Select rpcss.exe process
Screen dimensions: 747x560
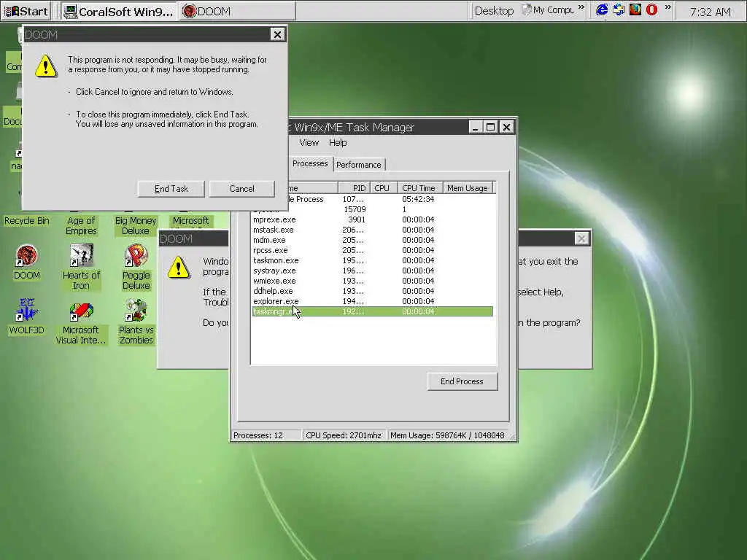point(372,250)
